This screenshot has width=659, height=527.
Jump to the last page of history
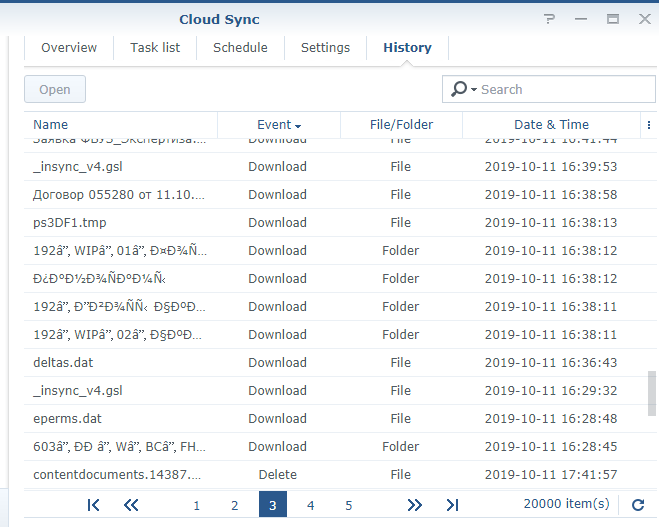[452, 505]
